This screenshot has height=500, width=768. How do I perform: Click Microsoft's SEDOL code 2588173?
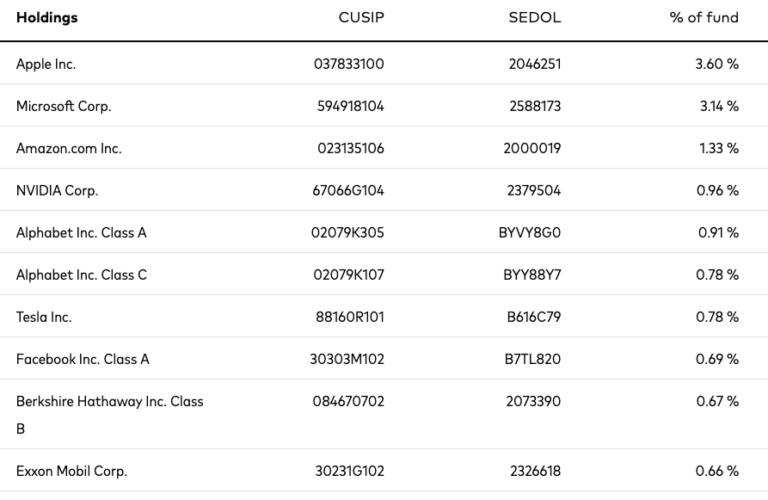coord(535,106)
